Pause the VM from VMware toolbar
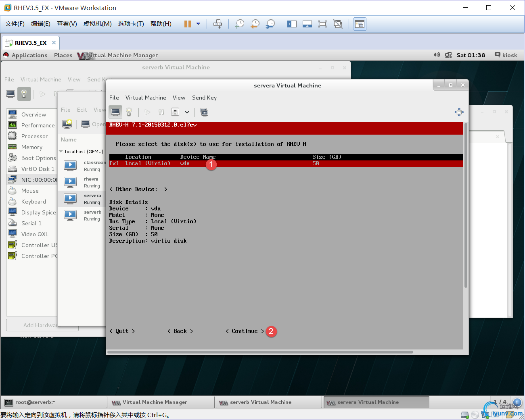 188,24
